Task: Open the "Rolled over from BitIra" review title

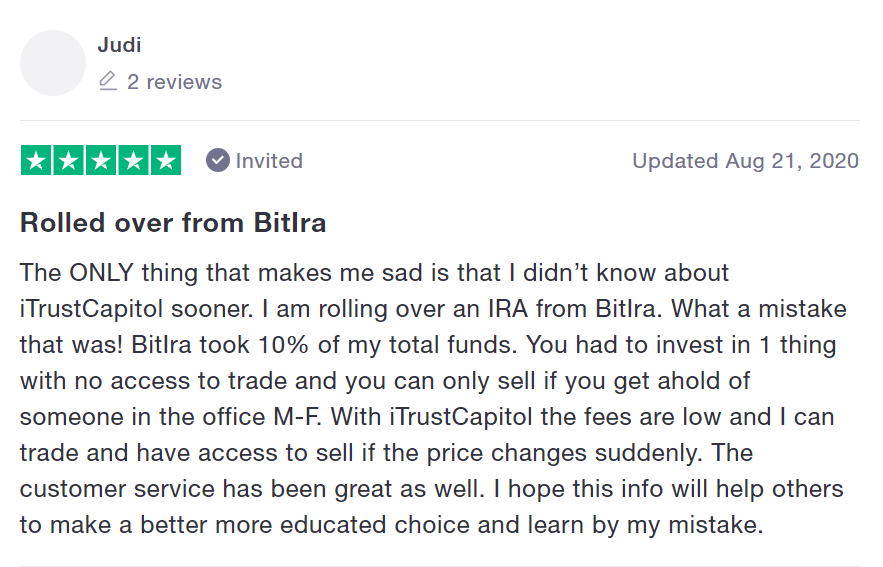Action: (173, 222)
